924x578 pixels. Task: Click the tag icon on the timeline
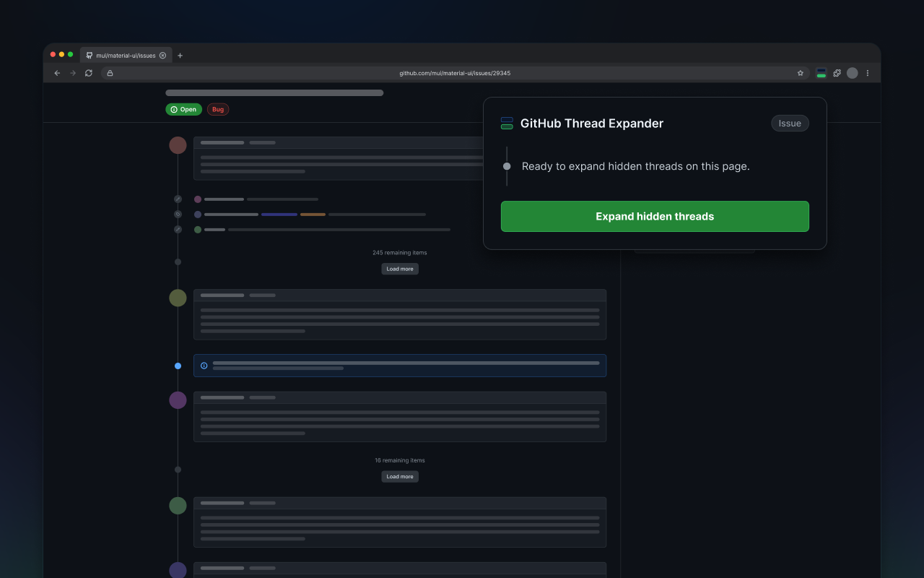pyautogui.click(x=178, y=214)
